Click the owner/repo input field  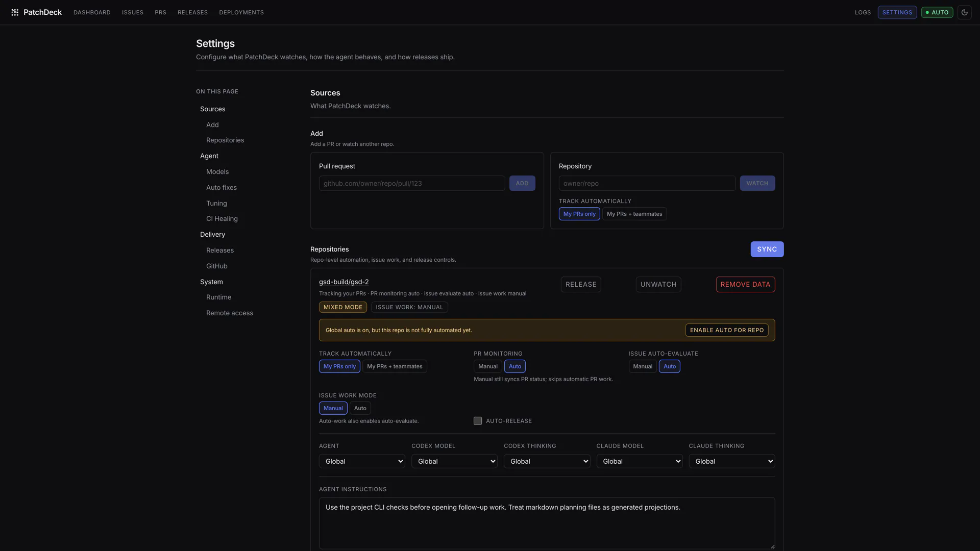647,183
